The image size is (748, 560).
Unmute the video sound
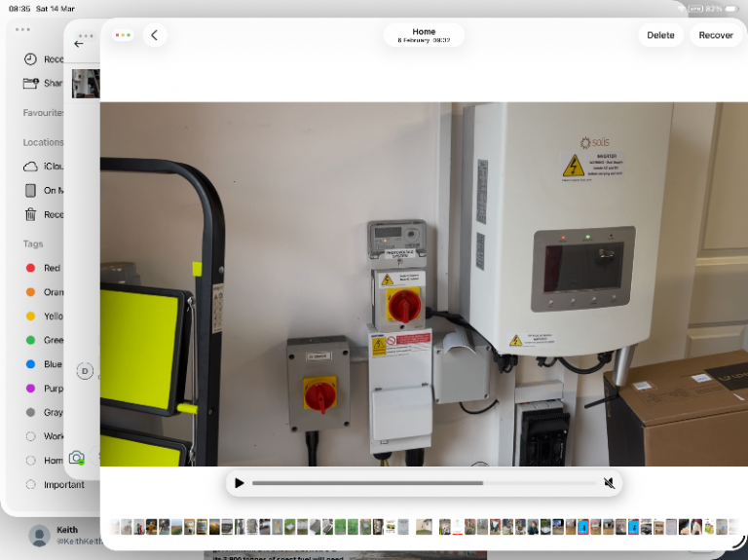click(x=609, y=483)
